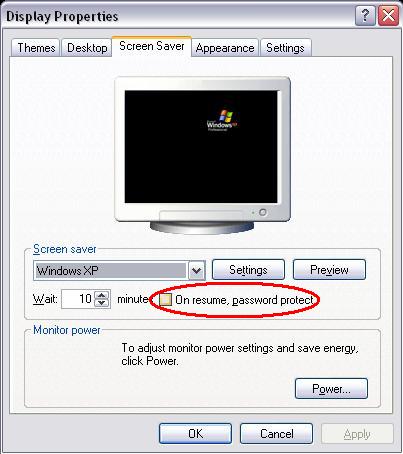Click the Preview button
403x454 pixels.
click(329, 270)
